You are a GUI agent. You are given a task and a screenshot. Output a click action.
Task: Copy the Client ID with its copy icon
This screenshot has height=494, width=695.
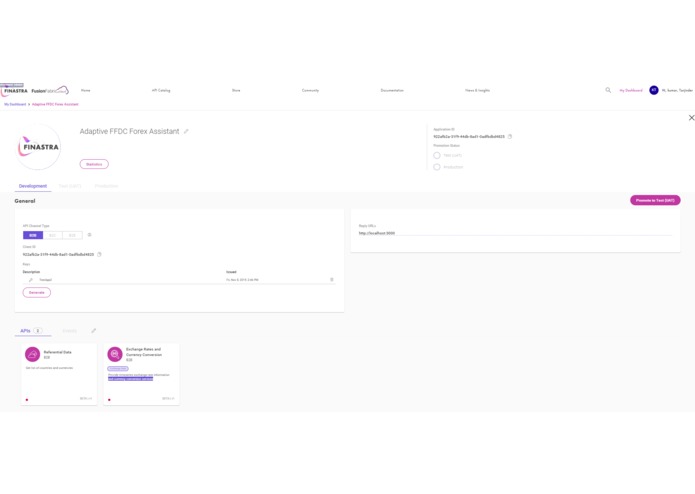pos(99,254)
